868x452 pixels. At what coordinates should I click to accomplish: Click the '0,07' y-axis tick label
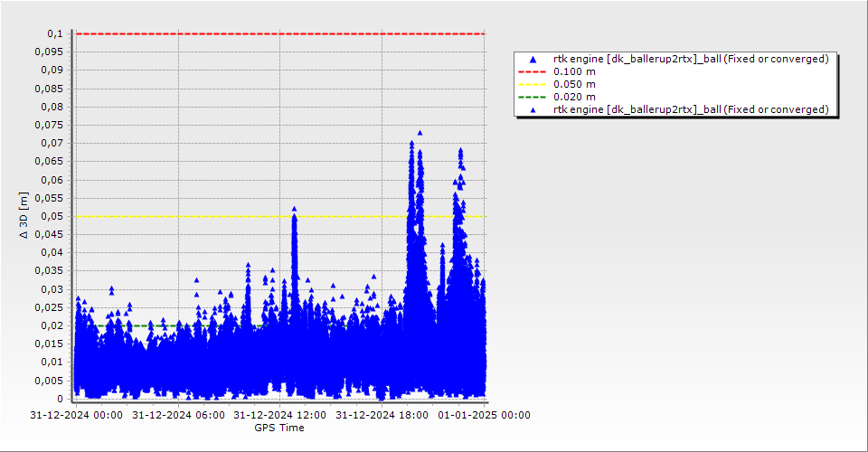pyautogui.click(x=52, y=144)
